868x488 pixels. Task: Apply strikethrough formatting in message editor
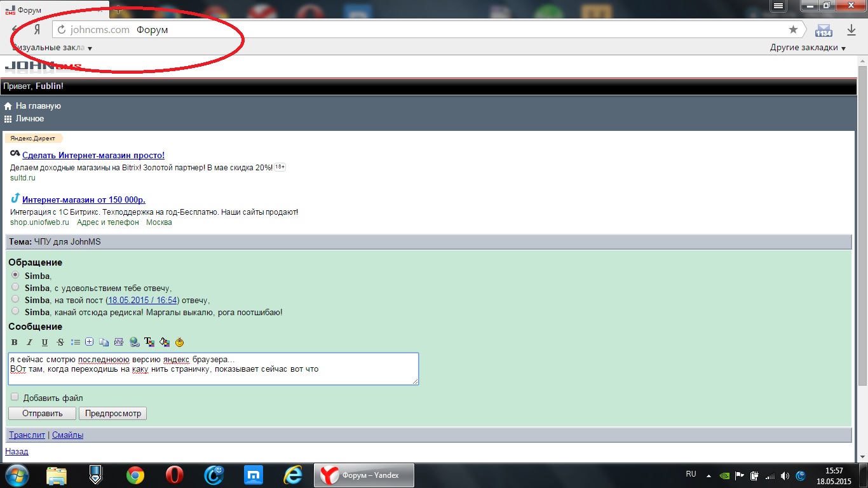(x=60, y=342)
